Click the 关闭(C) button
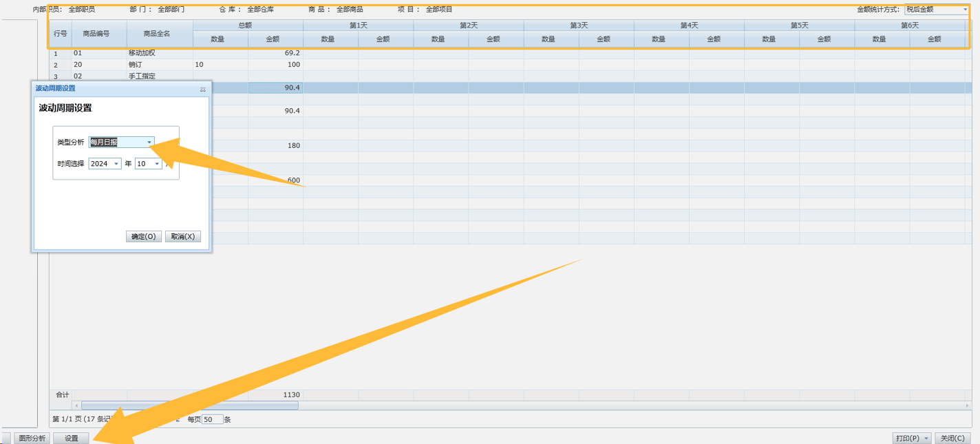The image size is (980, 444). tap(952, 438)
